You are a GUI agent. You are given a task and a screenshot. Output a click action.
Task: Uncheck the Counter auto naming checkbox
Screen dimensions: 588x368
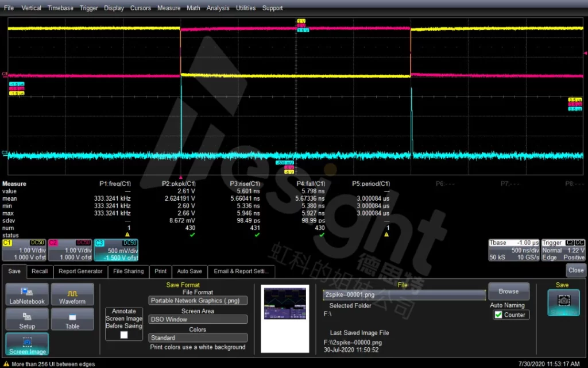498,315
